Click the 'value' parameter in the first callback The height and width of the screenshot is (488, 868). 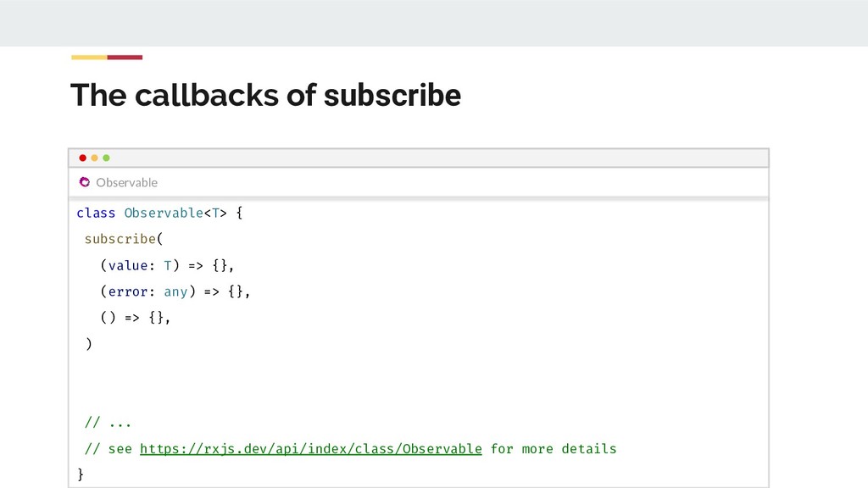128,265
